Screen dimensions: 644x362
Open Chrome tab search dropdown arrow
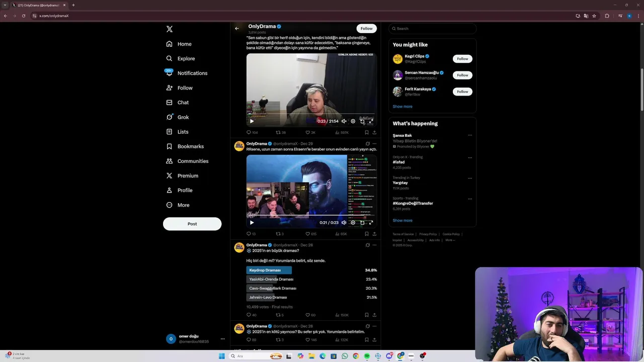pyautogui.click(x=5, y=5)
